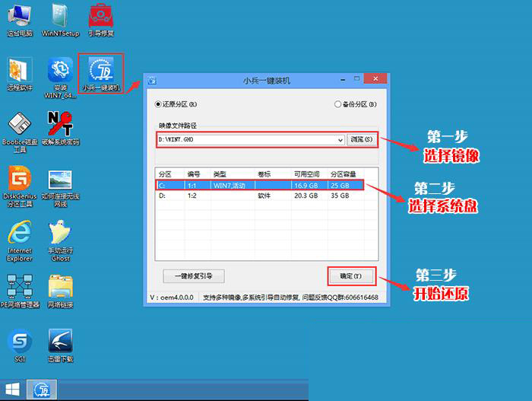Launch Internet Explorer desktop icon

20,241
